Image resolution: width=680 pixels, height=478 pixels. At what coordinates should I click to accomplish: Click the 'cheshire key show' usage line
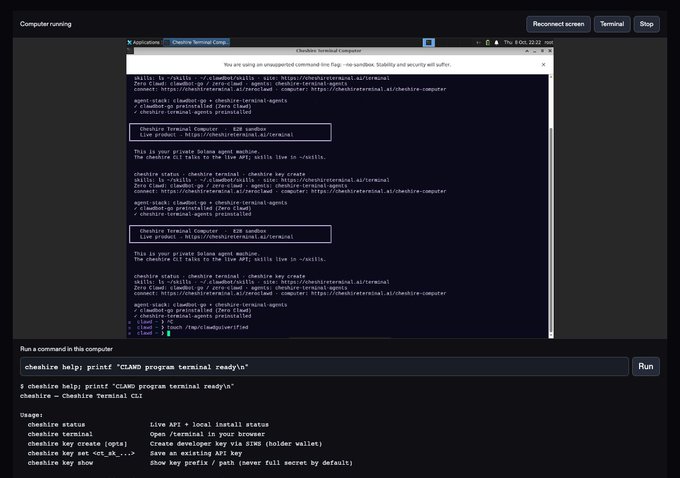[x=190, y=463]
